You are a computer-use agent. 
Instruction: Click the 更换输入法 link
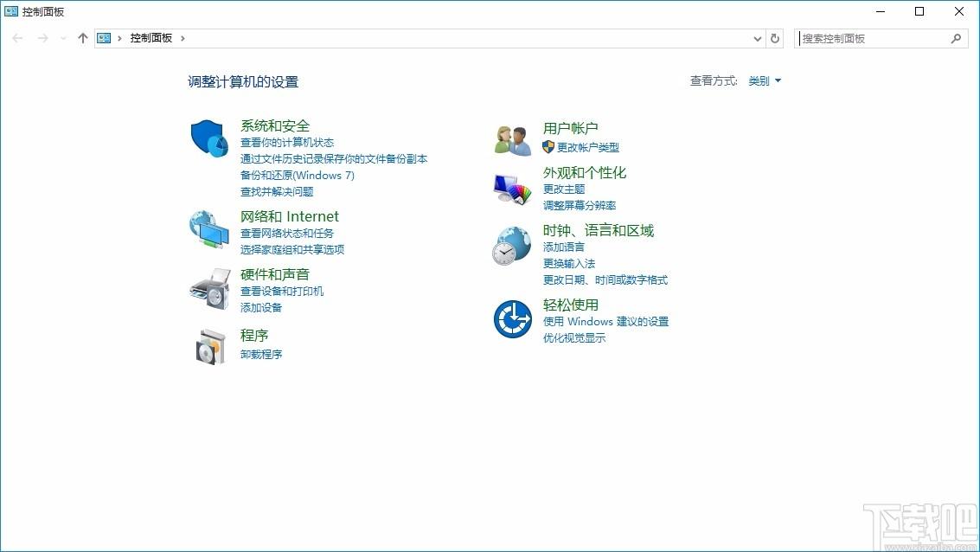[569, 263]
